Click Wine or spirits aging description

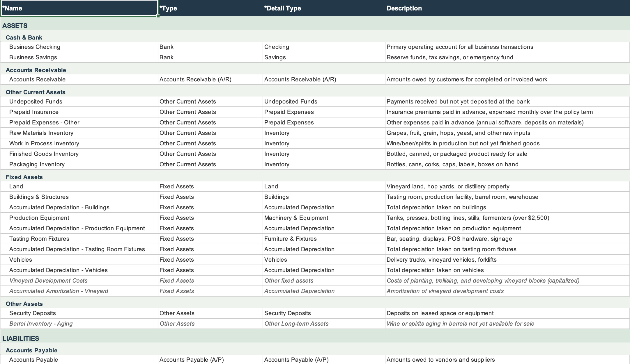[x=507, y=324]
